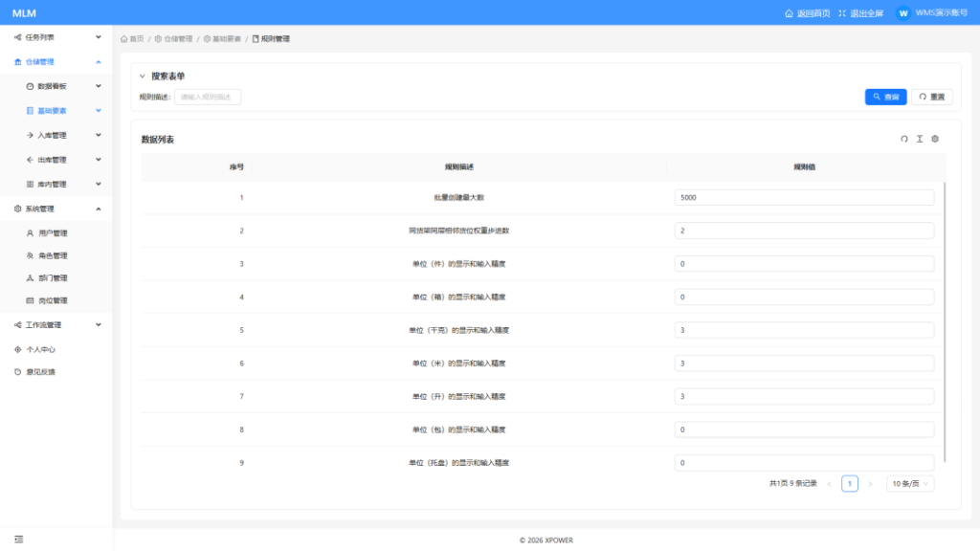This screenshot has height=551, width=980.
Task: Go to 个人中心 in sidebar
Action: coord(40,349)
